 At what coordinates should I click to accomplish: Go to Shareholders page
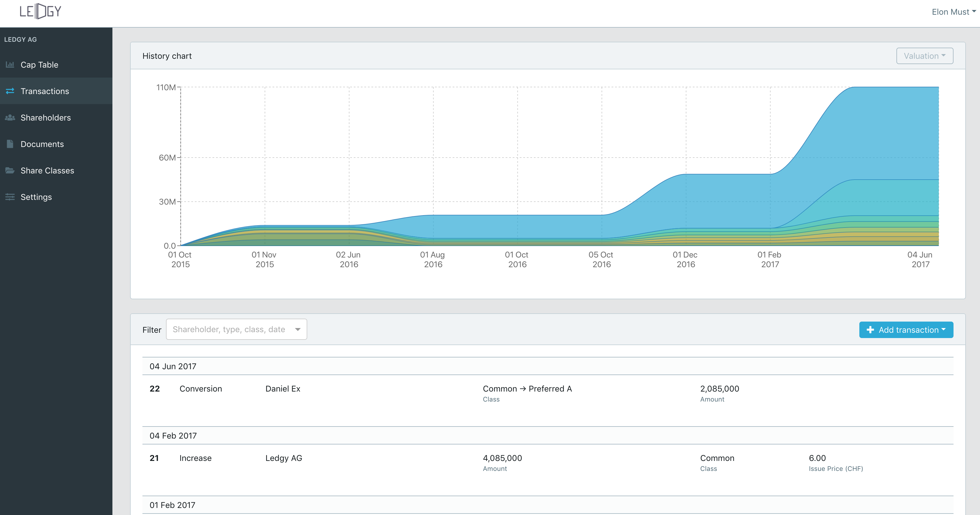[x=46, y=118]
